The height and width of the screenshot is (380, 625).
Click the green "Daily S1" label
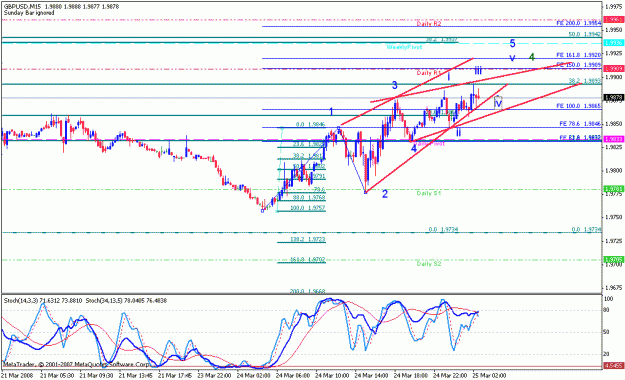tap(429, 193)
